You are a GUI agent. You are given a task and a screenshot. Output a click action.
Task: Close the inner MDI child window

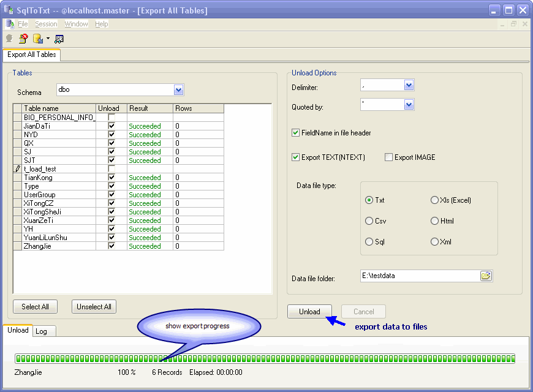(x=525, y=24)
